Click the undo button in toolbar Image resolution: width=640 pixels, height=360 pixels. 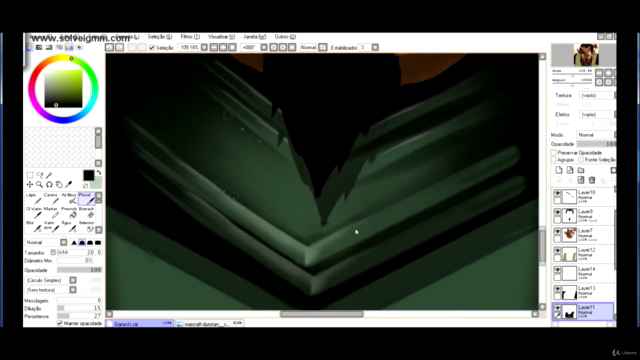(x=109, y=47)
